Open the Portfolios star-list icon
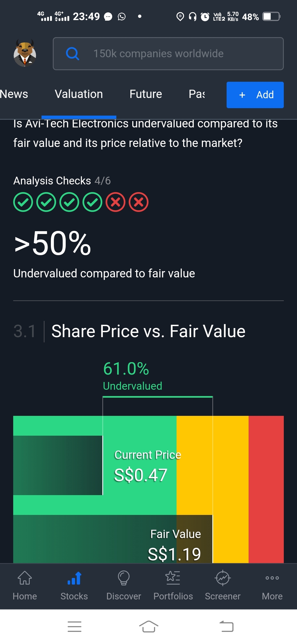This screenshot has width=297, height=644. click(x=173, y=578)
